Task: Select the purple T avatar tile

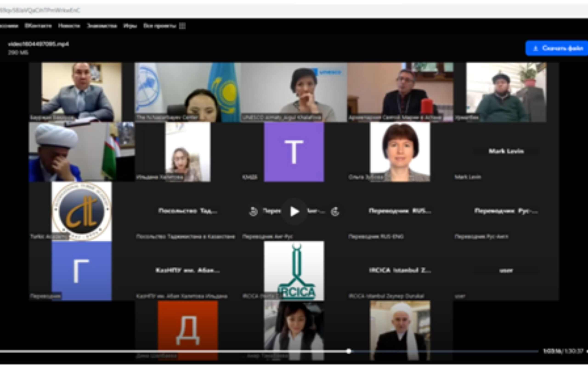Action: click(x=294, y=152)
